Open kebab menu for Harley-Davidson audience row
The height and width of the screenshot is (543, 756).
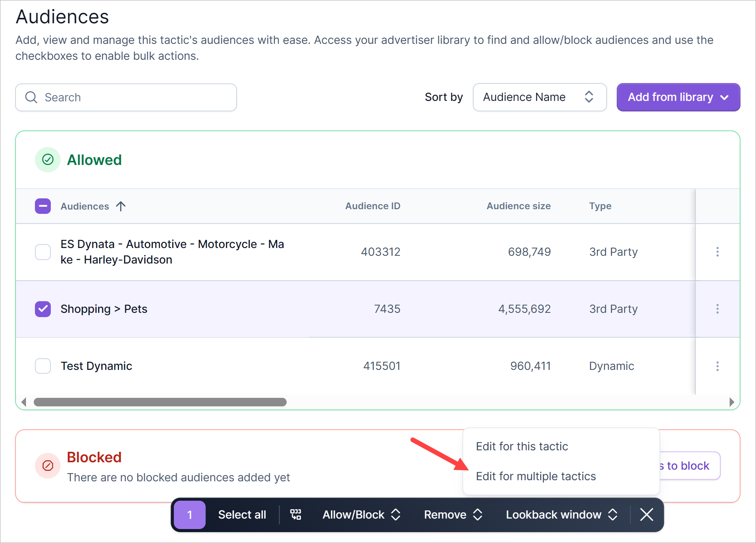(717, 252)
